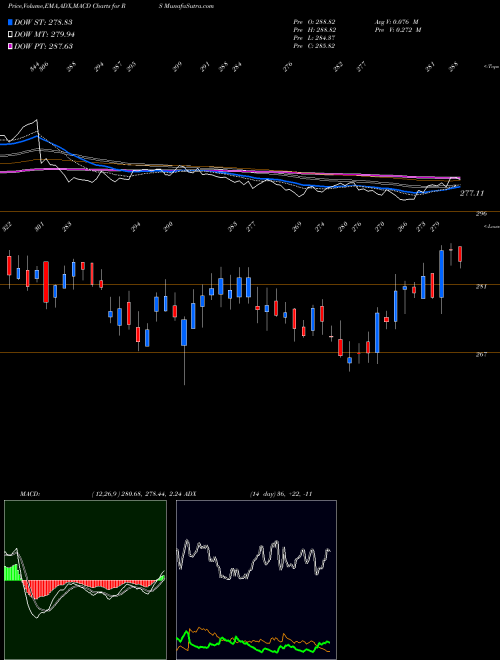Click the 267 price level label
The image size is (500, 660).
click(x=481, y=354)
